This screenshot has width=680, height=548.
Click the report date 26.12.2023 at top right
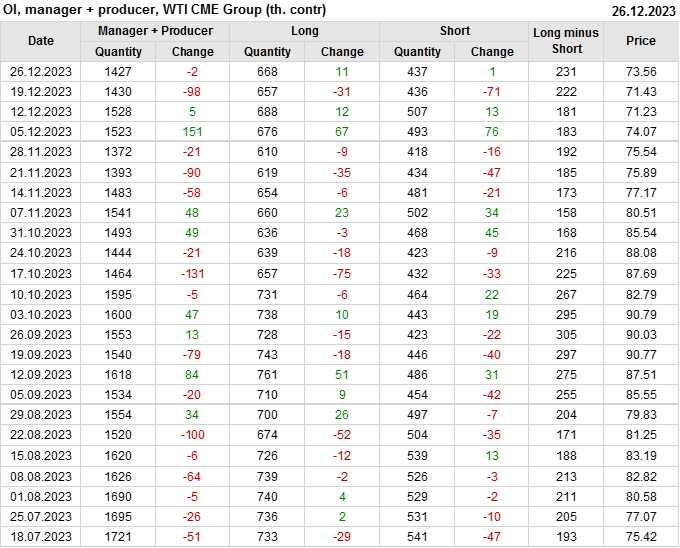(x=642, y=10)
